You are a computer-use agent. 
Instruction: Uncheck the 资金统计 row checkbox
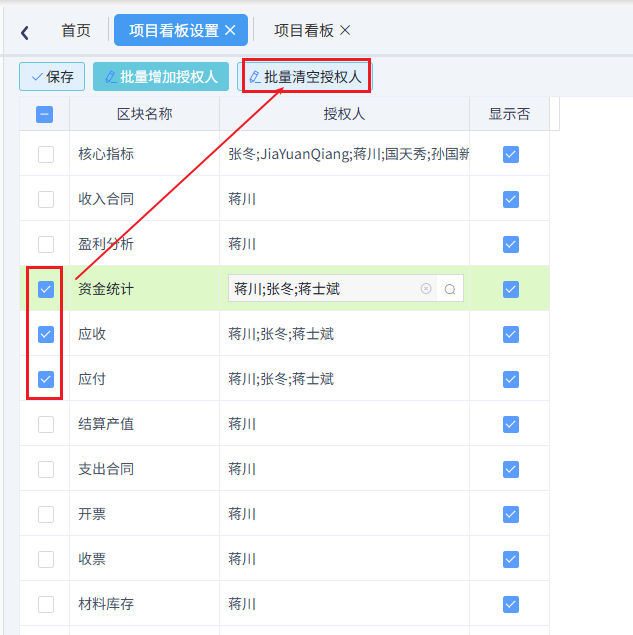tap(46, 289)
